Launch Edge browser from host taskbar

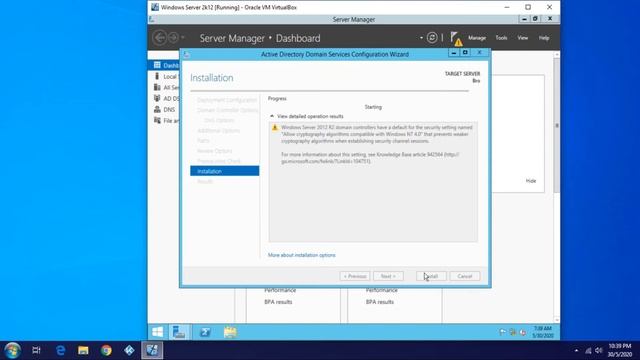coord(60,350)
